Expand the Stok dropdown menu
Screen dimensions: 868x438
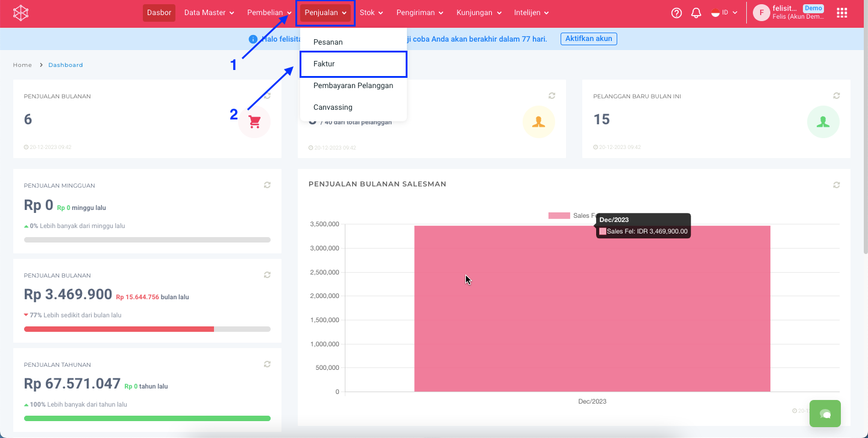click(371, 13)
